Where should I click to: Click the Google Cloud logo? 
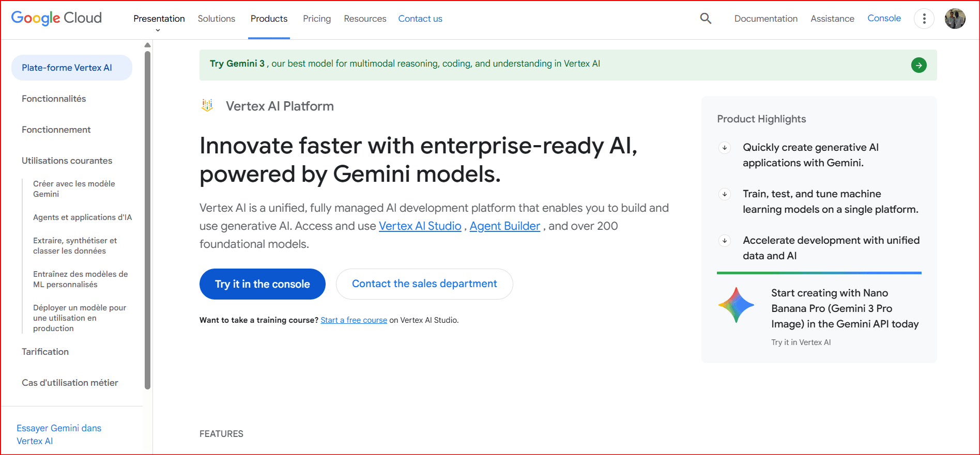[x=56, y=18]
